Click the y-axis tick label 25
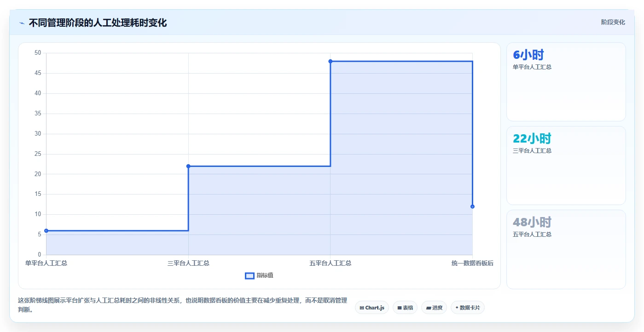The height and width of the screenshot is (332, 644). 38,154
